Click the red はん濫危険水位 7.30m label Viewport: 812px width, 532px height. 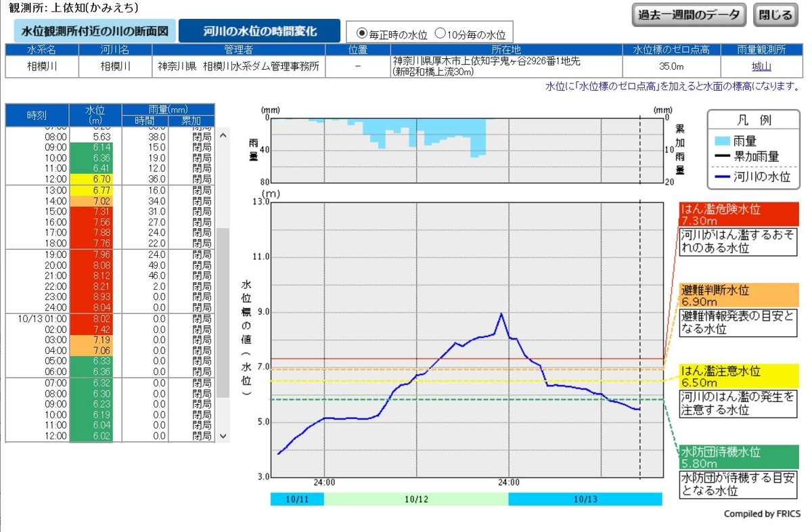pos(740,215)
